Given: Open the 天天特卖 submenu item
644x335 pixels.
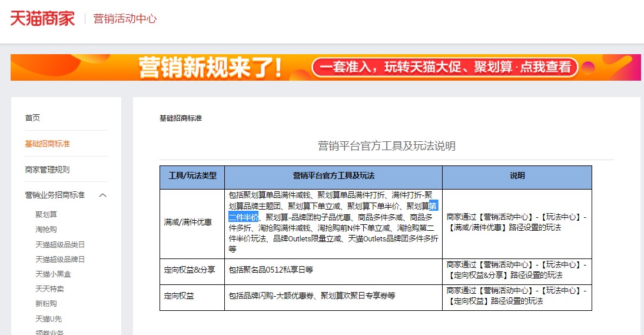Looking at the screenshot, I should [49, 289].
